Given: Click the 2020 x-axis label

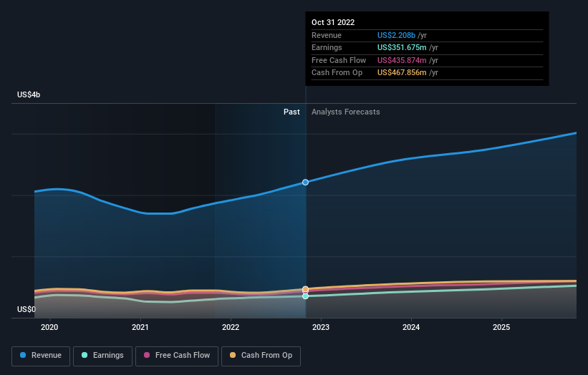Looking at the screenshot, I should (49, 328).
